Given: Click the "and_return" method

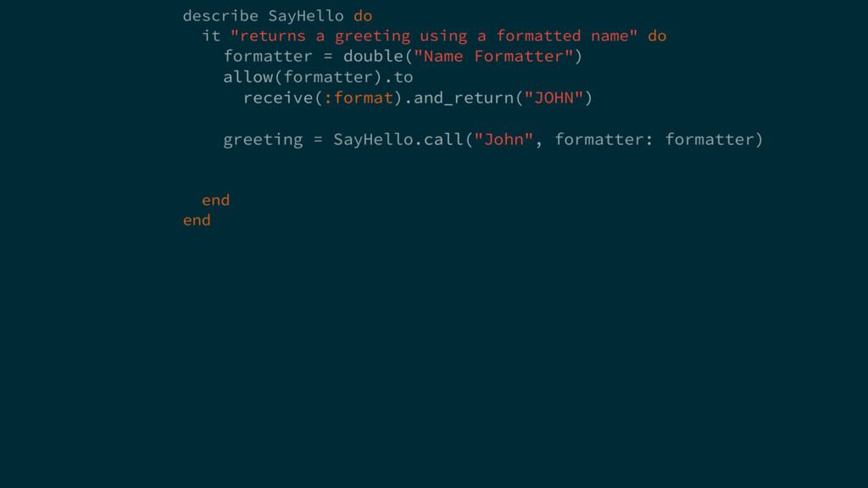Looking at the screenshot, I should 463,98.
